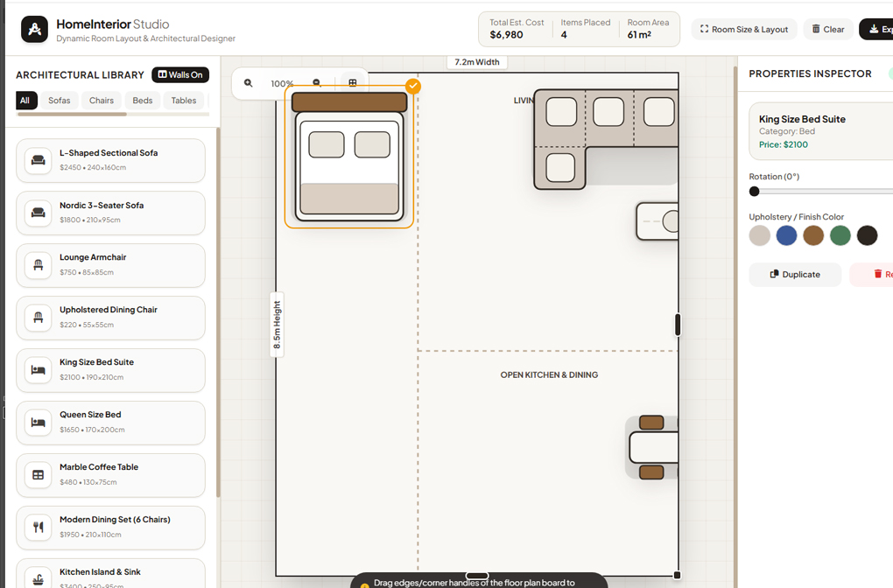
Task: Open the Chairs category tab
Action: (x=102, y=100)
